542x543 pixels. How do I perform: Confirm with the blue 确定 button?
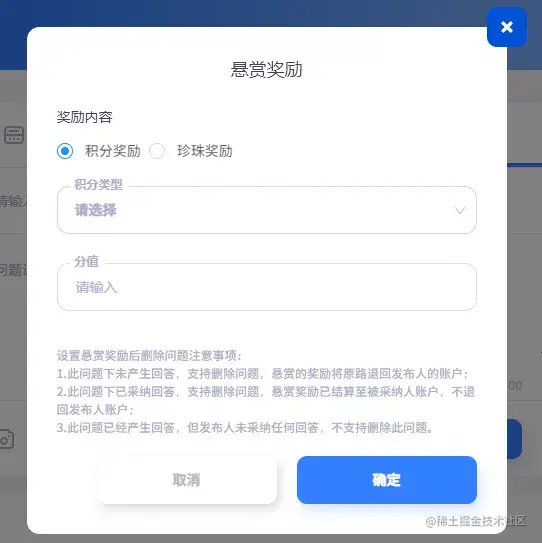(x=387, y=480)
